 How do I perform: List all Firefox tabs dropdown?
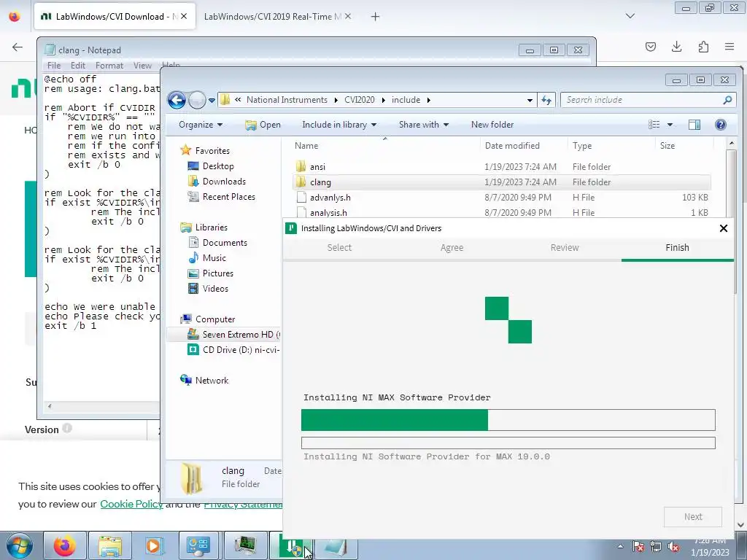630,16
